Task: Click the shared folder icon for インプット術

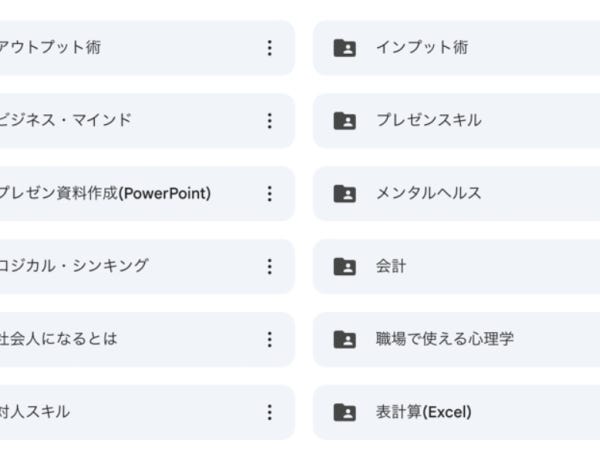Action: click(x=344, y=48)
